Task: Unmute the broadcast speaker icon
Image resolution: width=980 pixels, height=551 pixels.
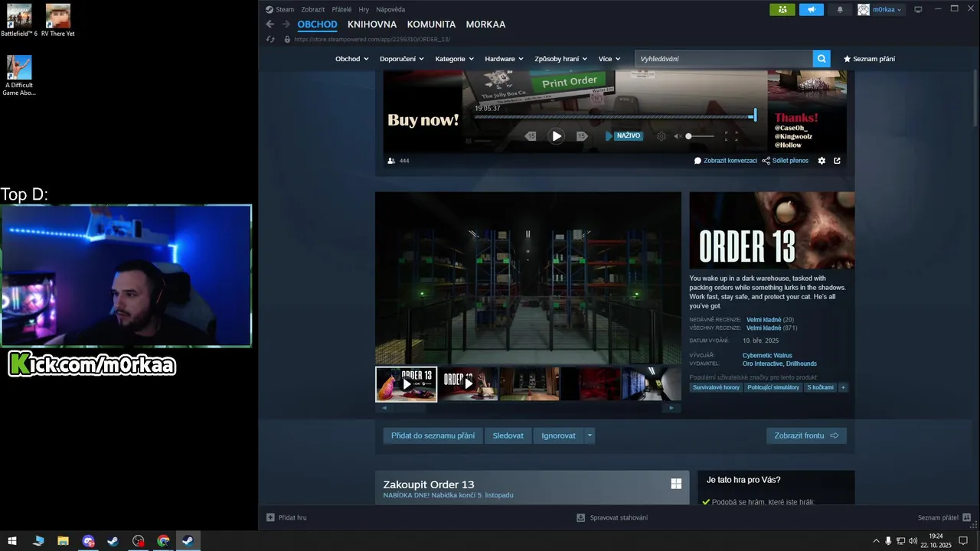Action: 678,136
